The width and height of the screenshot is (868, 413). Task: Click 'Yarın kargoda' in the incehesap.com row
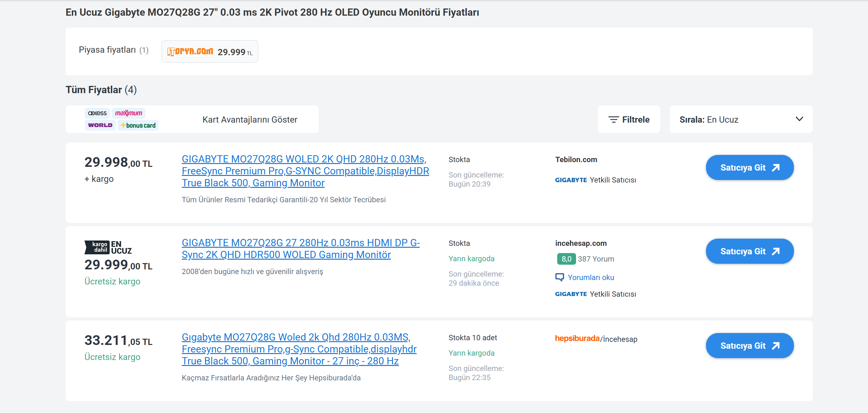pos(472,259)
